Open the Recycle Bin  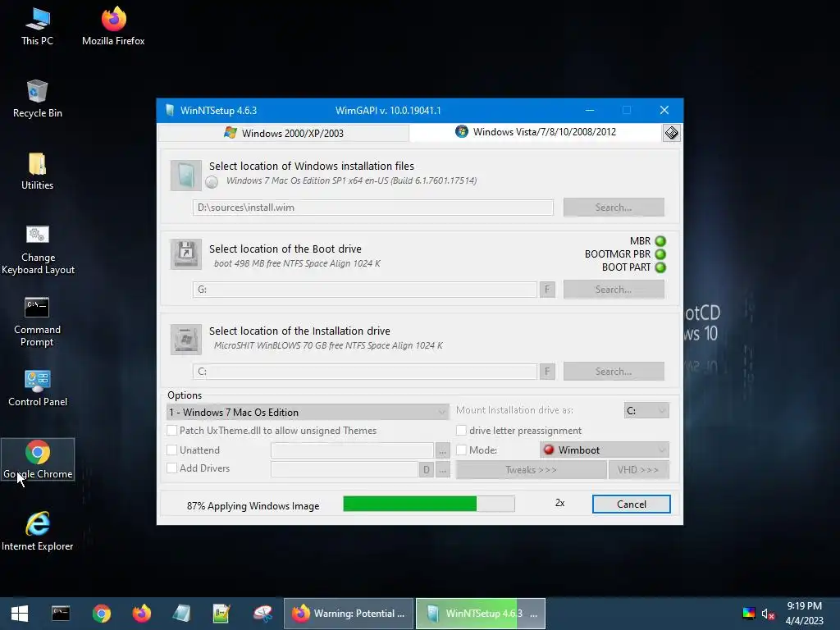click(x=38, y=99)
